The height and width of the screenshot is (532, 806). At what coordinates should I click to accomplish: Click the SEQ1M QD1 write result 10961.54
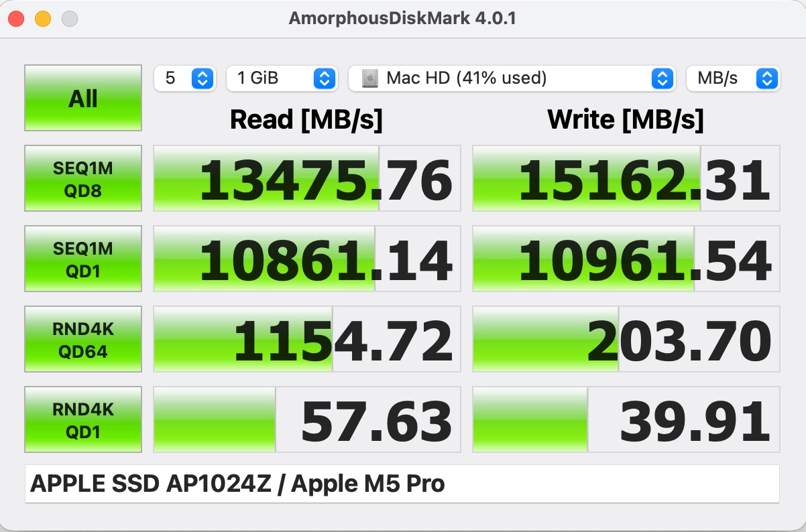pos(626,259)
